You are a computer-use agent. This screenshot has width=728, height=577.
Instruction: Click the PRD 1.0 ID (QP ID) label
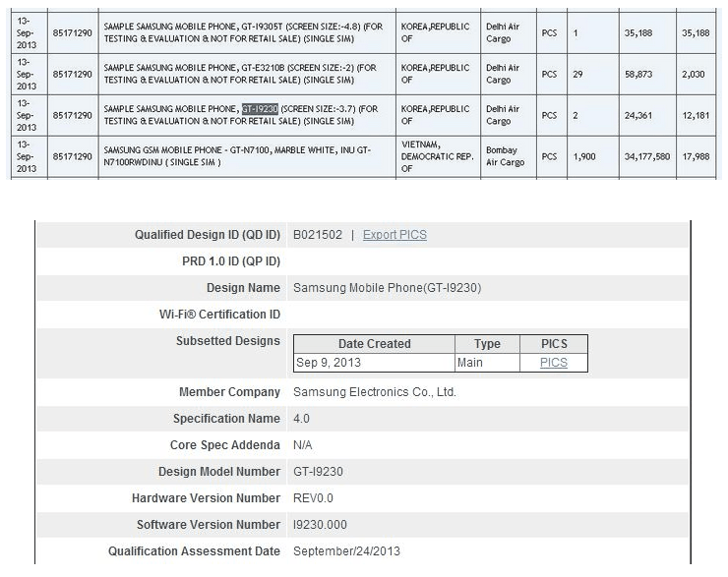(x=231, y=261)
